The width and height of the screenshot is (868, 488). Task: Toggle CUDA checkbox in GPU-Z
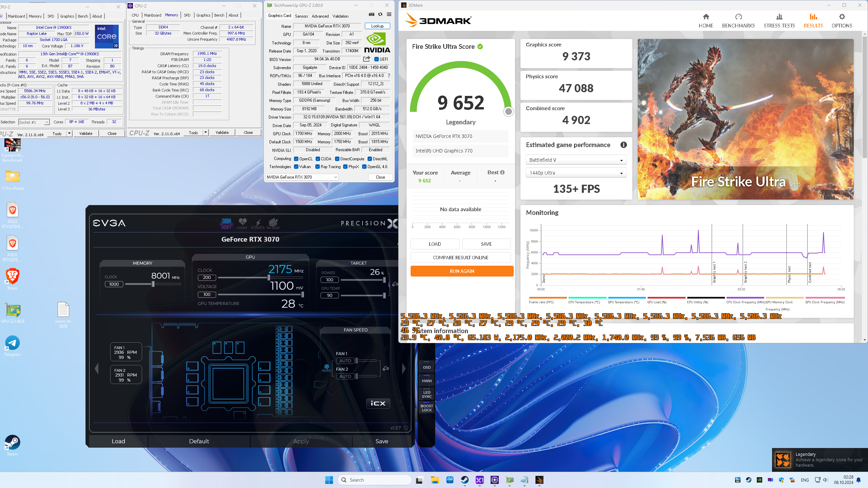318,159
